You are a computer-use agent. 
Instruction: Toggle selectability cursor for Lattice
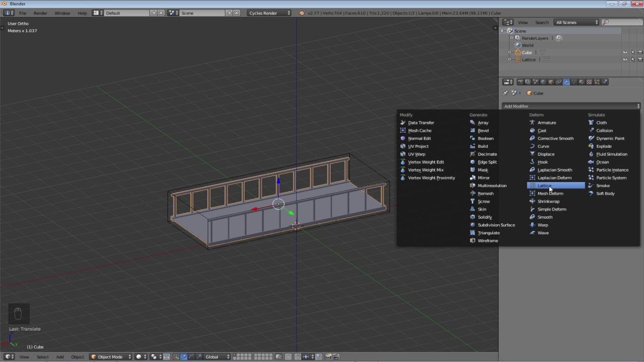click(633, 59)
